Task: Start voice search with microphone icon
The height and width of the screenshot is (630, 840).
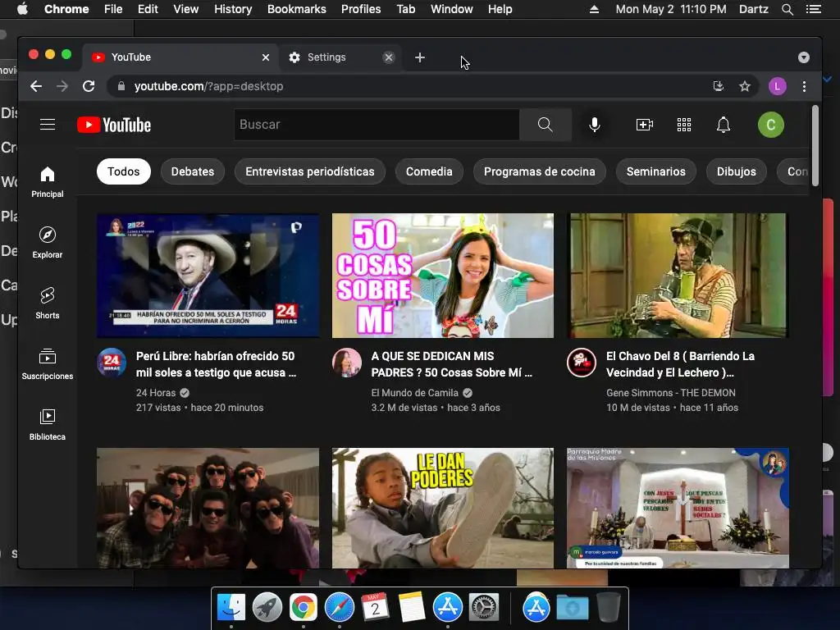Action: pos(594,125)
